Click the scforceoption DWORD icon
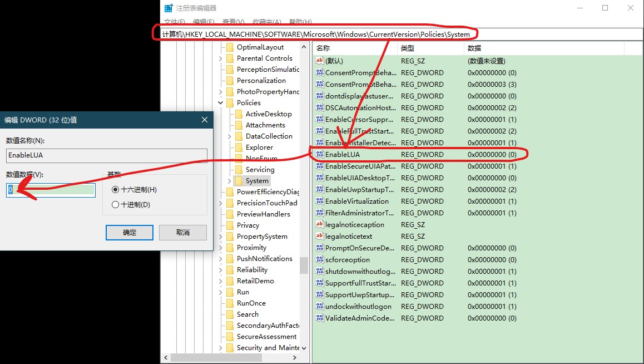This screenshot has width=644, height=364. [320, 260]
